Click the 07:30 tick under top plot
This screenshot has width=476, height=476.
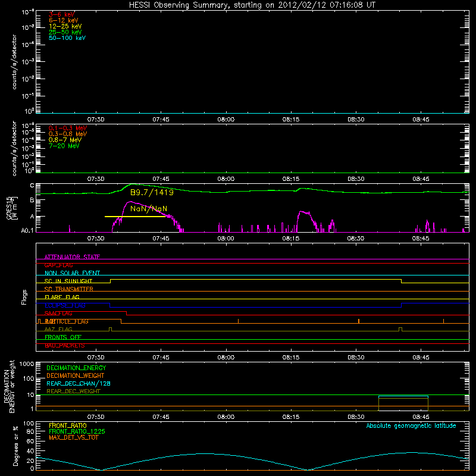pyautogui.click(x=96, y=120)
